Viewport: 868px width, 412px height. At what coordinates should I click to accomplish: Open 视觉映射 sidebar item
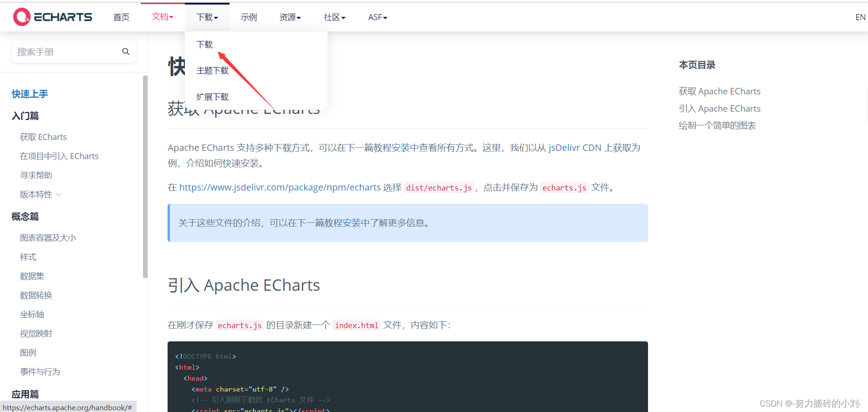pos(36,334)
